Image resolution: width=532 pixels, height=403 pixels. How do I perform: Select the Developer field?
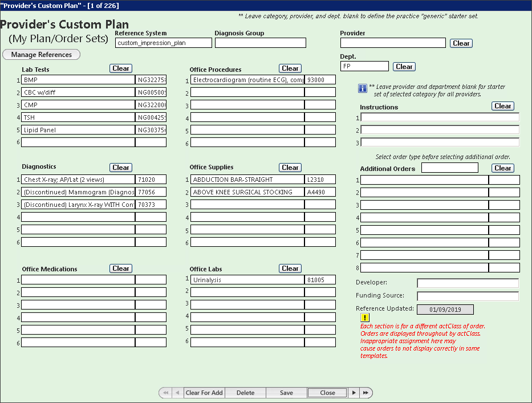pos(468,283)
